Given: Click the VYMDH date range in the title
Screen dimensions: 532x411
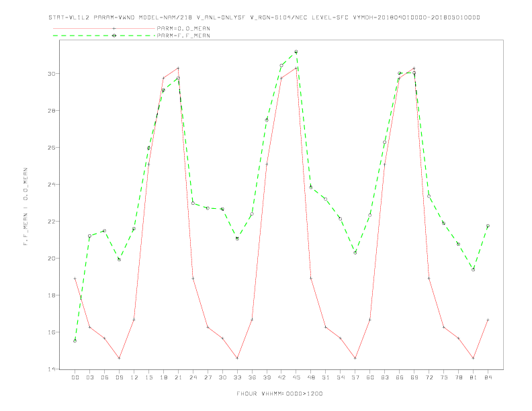Looking at the screenshot, I should pyautogui.click(x=416, y=17).
